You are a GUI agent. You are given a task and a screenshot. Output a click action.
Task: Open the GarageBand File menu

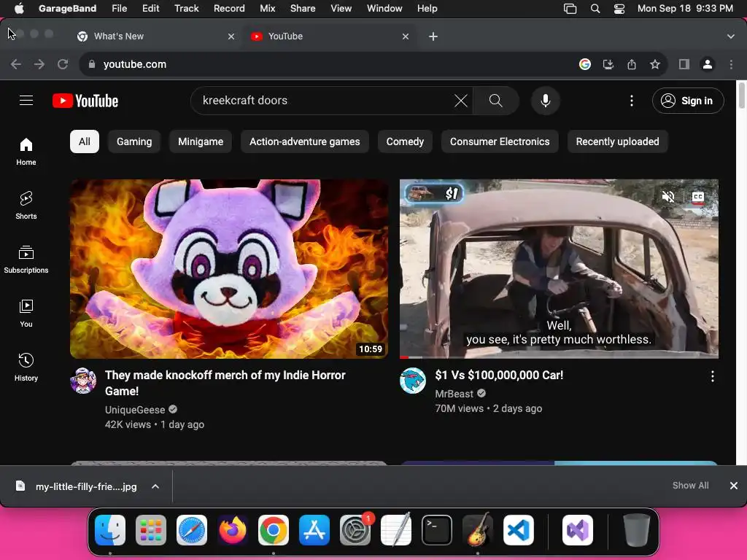coord(119,8)
